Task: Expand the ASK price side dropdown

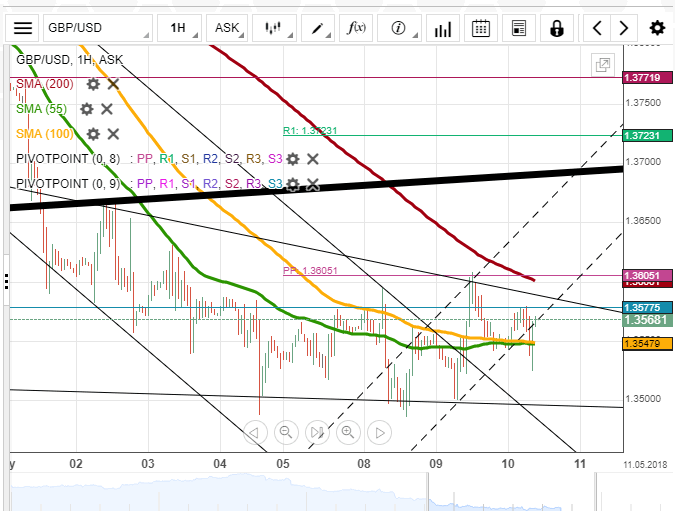Action: click(x=227, y=28)
